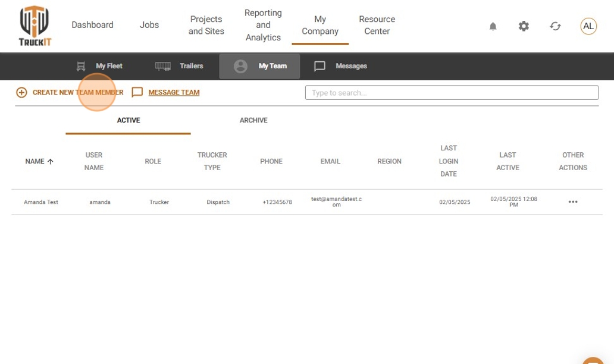Switch to the Active tab
The image size is (614, 364).
129,121
